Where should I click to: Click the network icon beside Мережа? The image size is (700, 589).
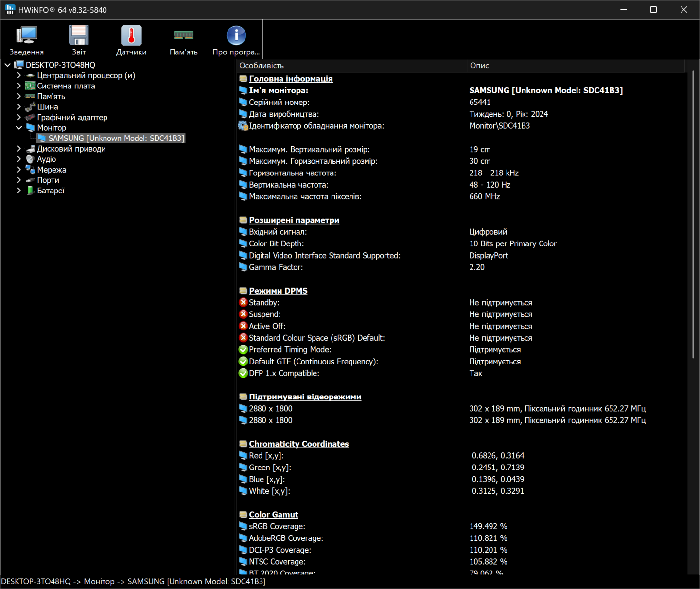tap(30, 170)
